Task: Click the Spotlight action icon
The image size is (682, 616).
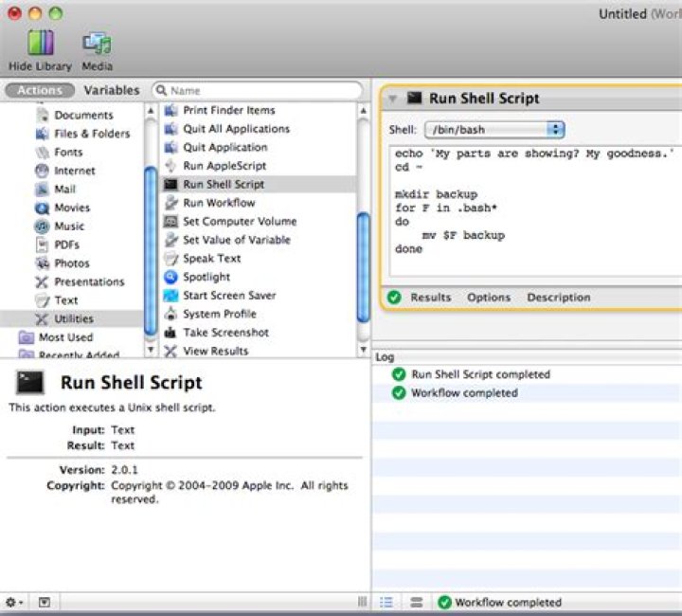Action: point(170,277)
